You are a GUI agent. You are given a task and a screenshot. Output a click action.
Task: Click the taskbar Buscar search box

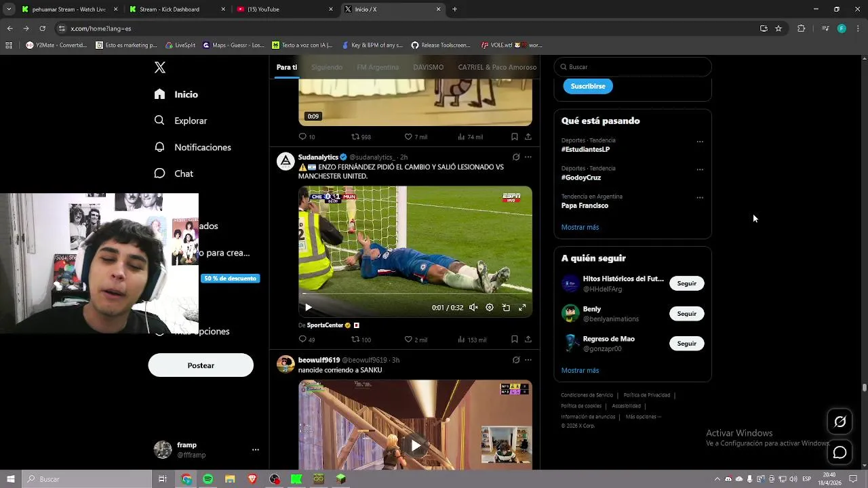[87, 479]
